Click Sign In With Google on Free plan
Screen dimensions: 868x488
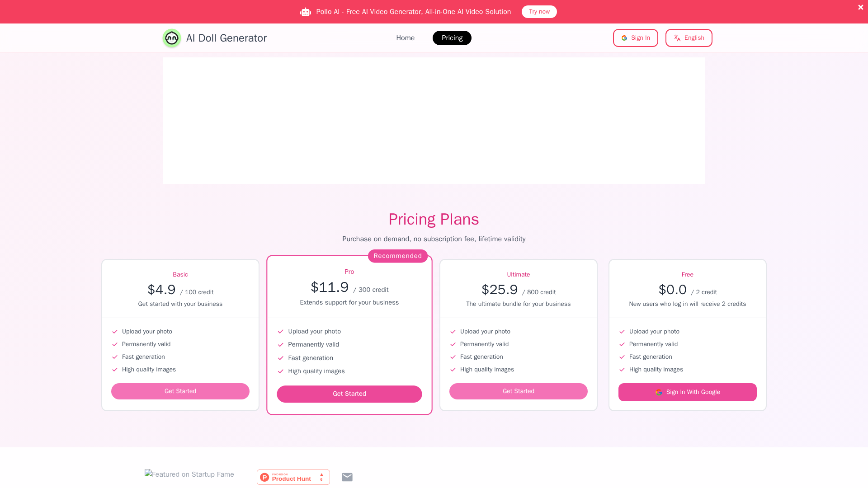click(x=687, y=392)
